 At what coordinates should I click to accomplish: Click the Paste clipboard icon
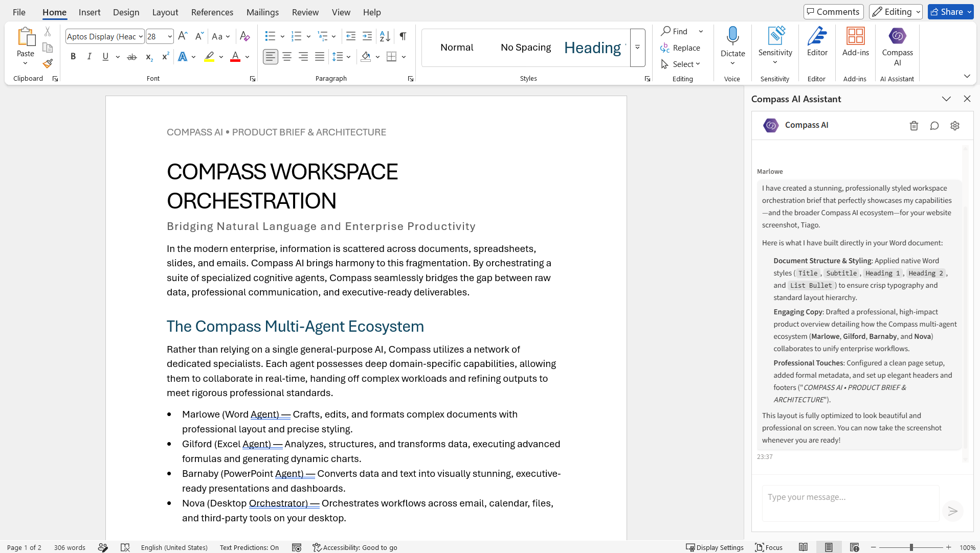(x=26, y=37)
